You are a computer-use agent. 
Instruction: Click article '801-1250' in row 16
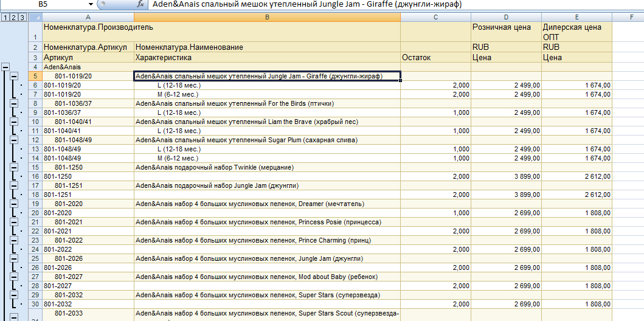point(88,176)
